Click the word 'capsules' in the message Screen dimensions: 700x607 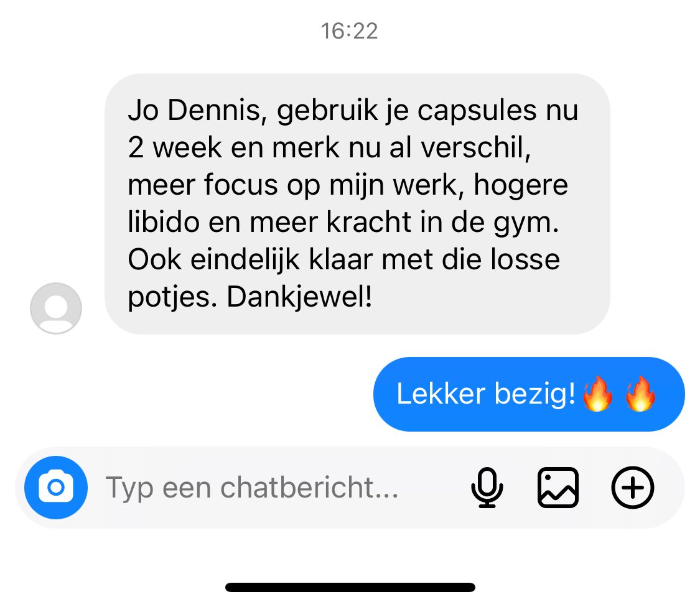pyautogui.click(x=477, y=111)
